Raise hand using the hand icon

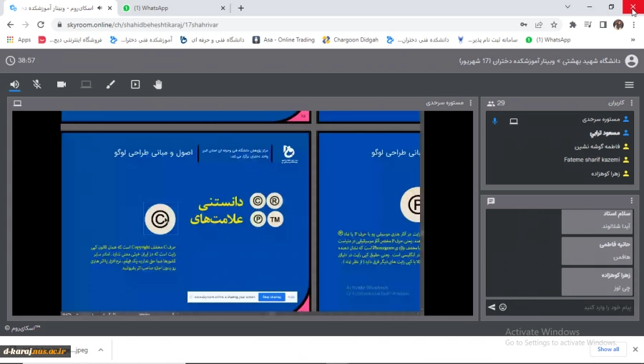point(157,85)
